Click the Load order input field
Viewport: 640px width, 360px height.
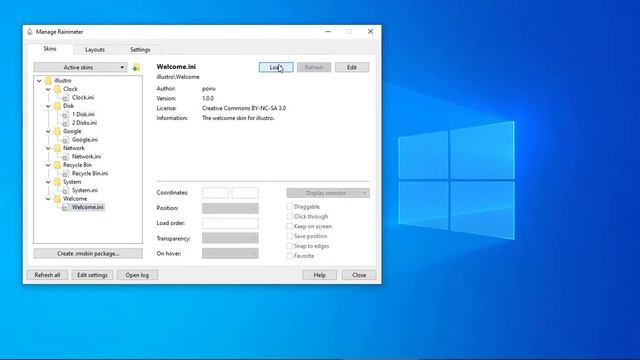(230, 223)
